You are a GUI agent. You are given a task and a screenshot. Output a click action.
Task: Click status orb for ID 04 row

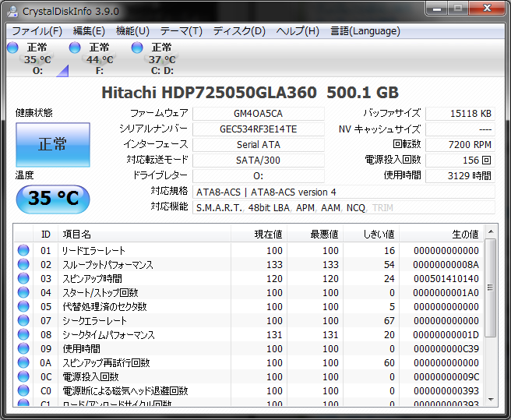pyautogui.click(x=23, y=292)
